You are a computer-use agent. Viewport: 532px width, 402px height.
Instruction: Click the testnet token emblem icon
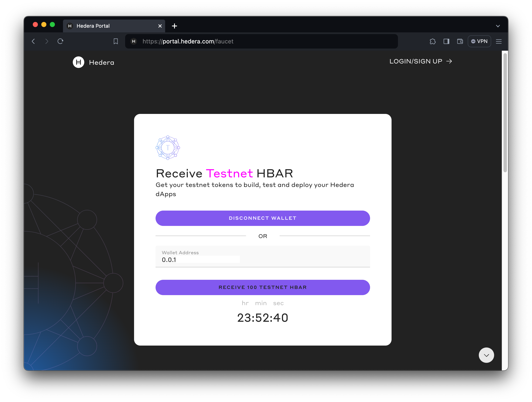[x=168, y=148]
